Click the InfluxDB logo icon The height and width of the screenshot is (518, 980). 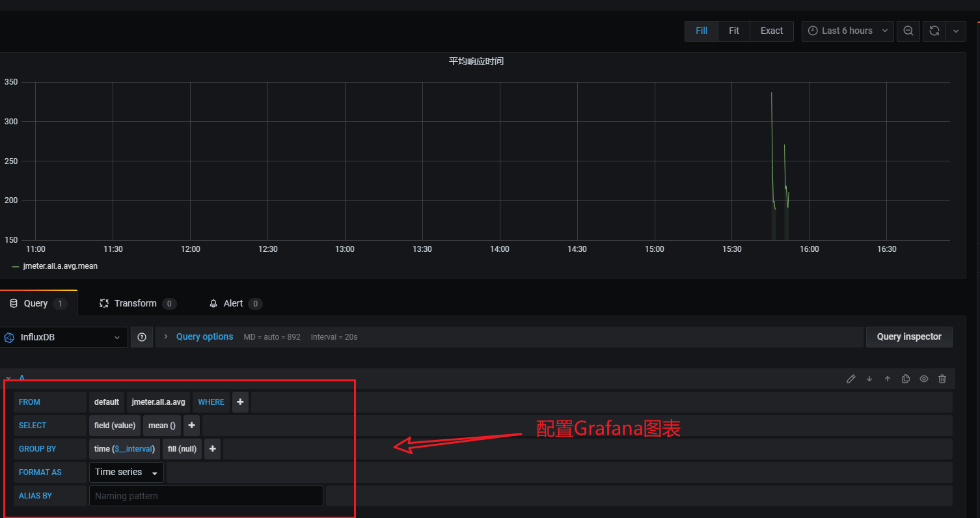pyautogui.click(x=9, y=337)
